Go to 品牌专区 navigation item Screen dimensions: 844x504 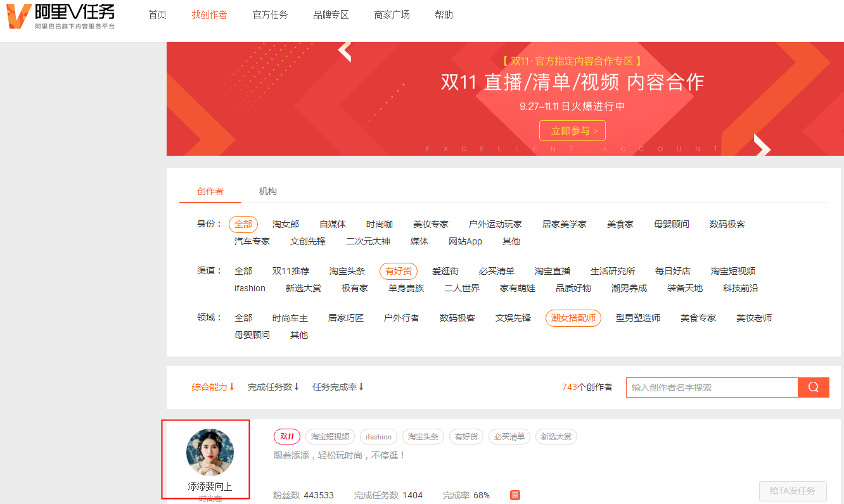tap(331, 15)
